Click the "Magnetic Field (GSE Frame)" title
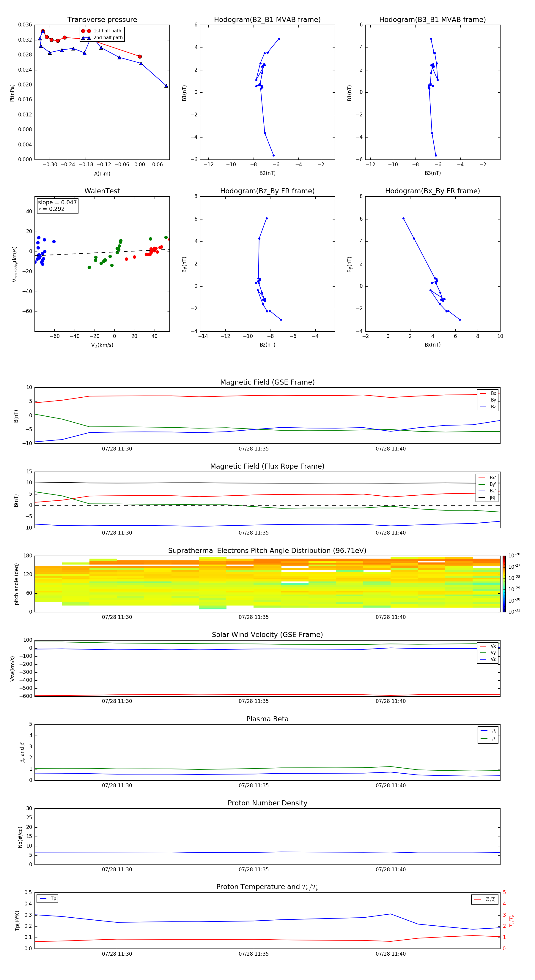This screenshot has width=535, height=980. pos(267,382)
